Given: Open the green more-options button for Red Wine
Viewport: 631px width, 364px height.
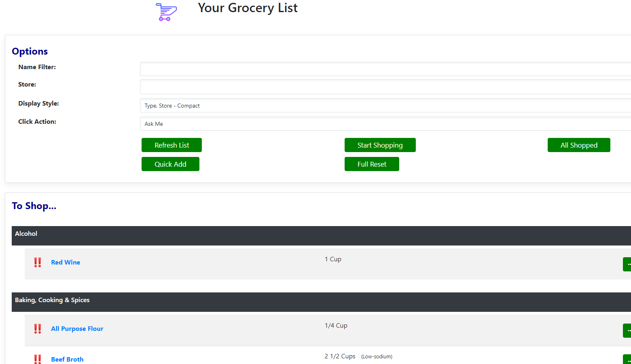Looking at the screenshot, I should [627, 264].
